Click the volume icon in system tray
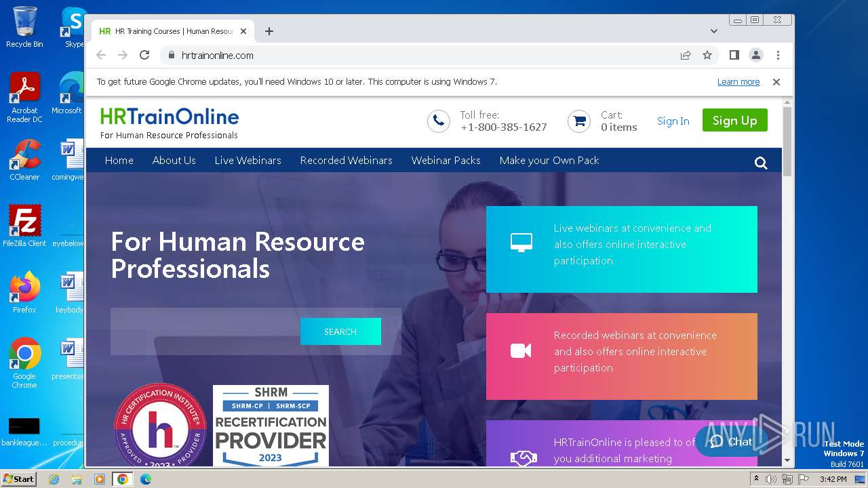The image size is (868, 488). click(x=771, y=479)
